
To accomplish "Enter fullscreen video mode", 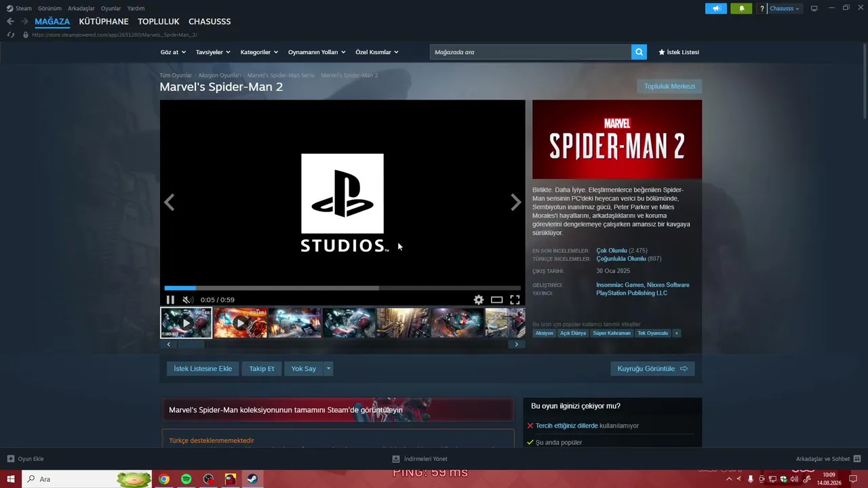I will [515, 300].
